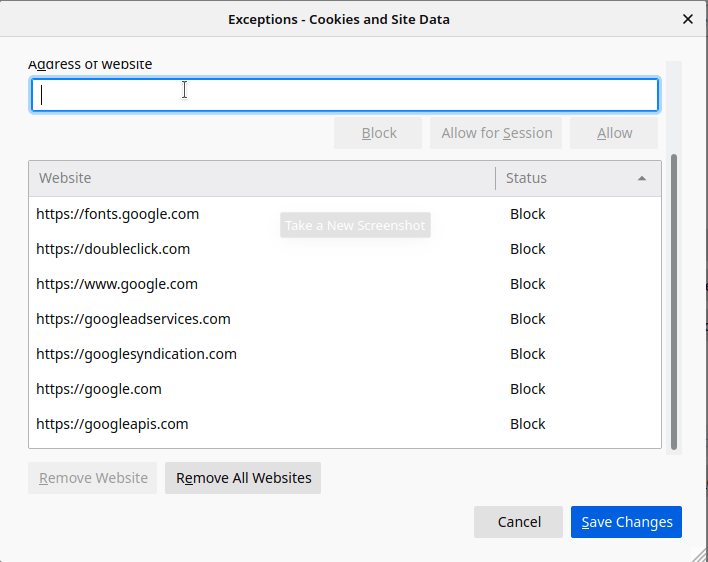The height and width of the screenshot is (562, 708).
Task: Close the Exceptions dialog with the X
Action: [688, 19]
